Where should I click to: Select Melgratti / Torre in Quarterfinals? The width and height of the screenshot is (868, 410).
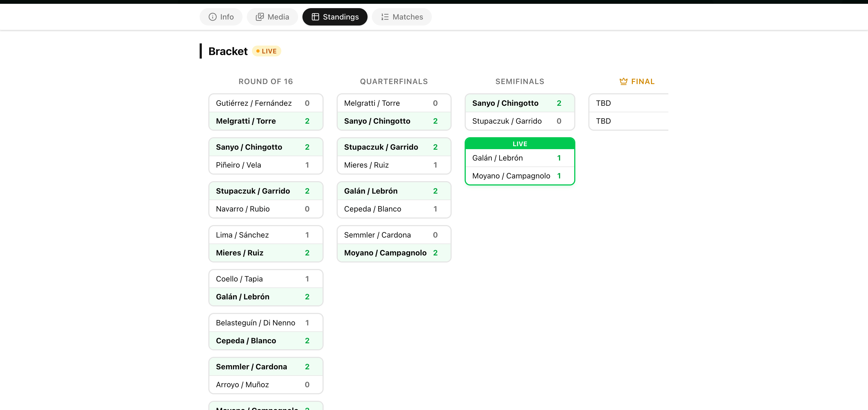pyautogui.click(x=394, y=103)
